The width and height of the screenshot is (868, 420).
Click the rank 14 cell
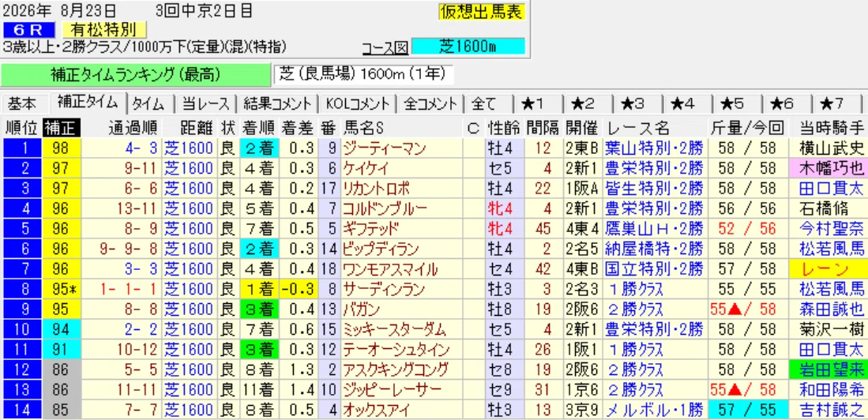pos(21,410)
